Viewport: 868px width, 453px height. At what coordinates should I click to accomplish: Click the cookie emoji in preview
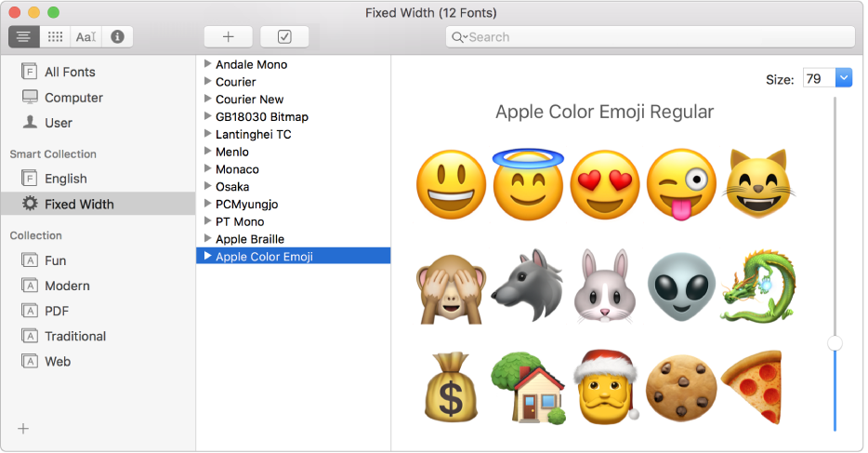pyautogui.click(x=681, y=388)
